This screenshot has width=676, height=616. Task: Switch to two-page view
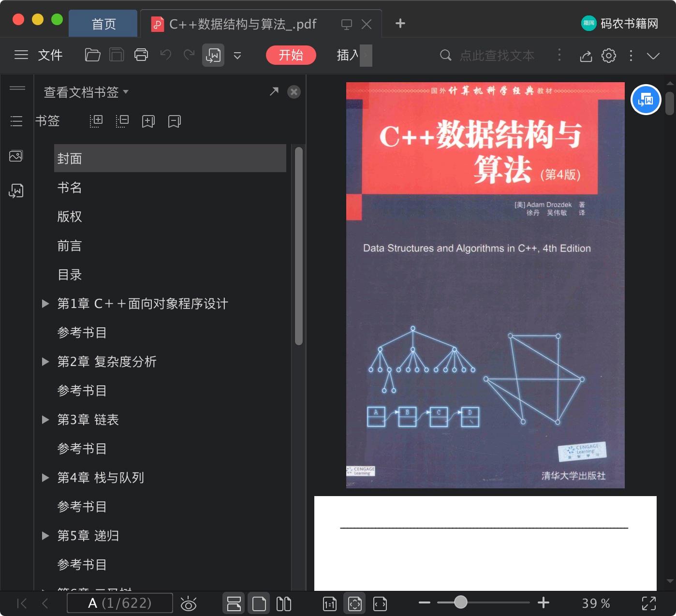tap(284, 603)
